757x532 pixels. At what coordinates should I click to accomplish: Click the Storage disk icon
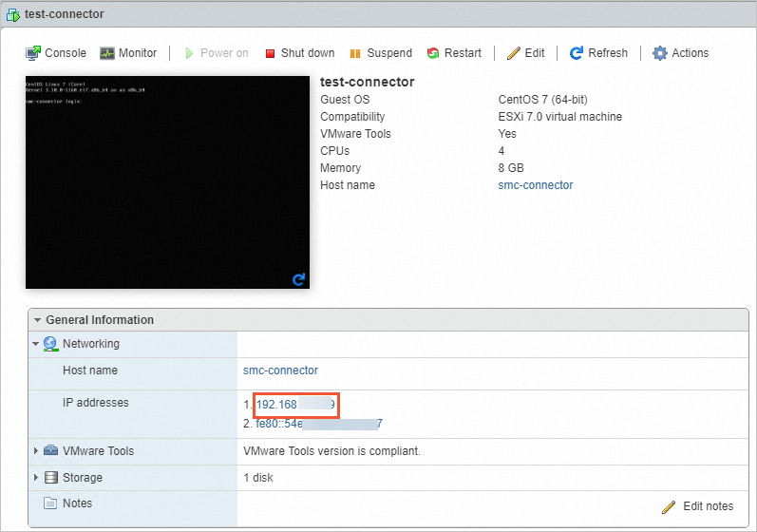50,478
